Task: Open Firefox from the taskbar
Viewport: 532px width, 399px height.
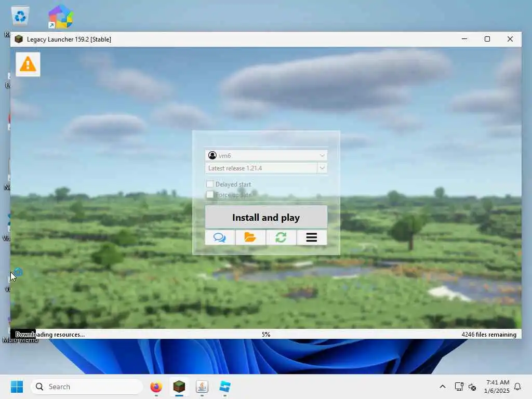Action: pos(156,387)
